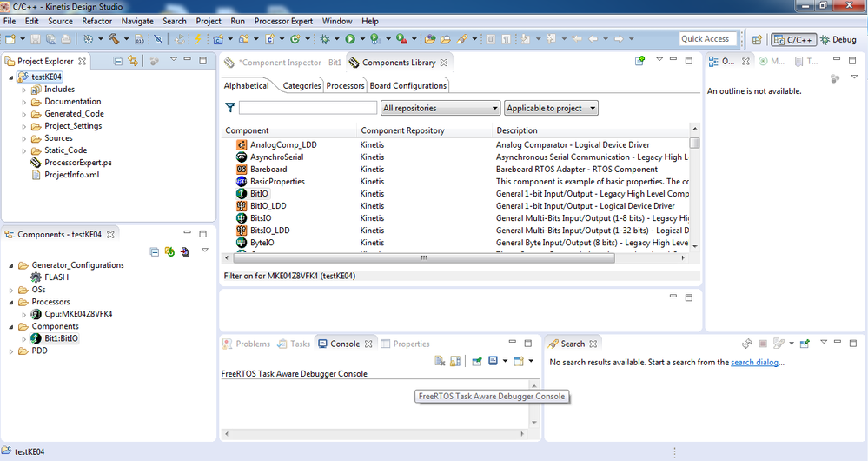The image size is (868, 461).
Task: Click the Open Console icon
Action: (x=518, y=361)
